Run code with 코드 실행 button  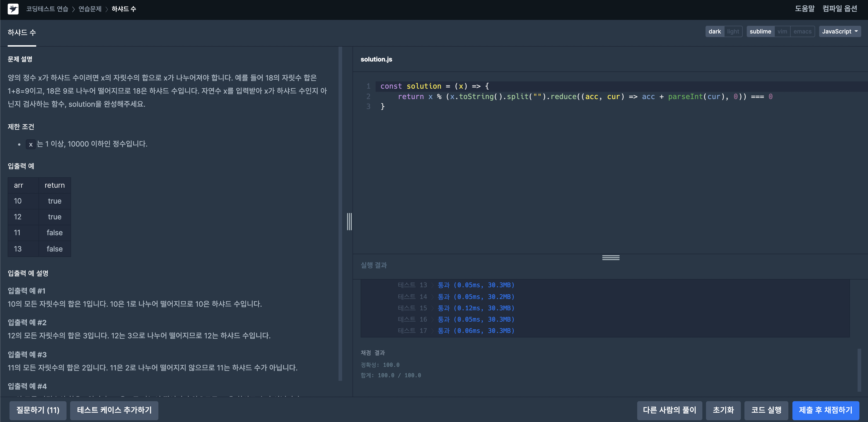coord(766,410)
